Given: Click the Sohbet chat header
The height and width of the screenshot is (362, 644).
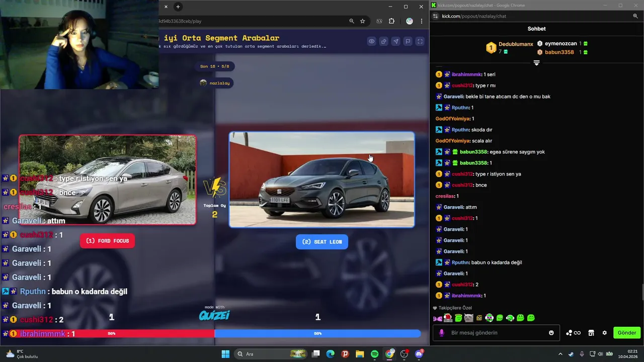Looking at the screenshot, I should [x=536, y=29].
